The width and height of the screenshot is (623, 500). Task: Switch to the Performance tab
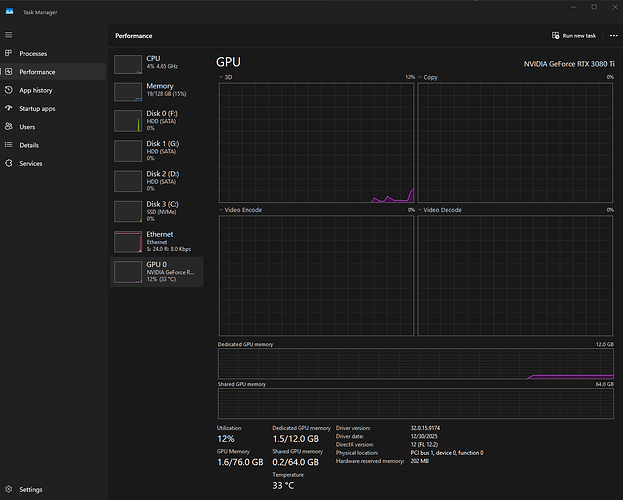(x=36, y=72)
